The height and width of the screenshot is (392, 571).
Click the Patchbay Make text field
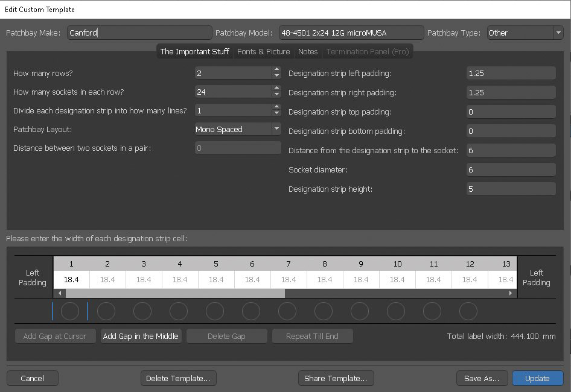[139, 33]
